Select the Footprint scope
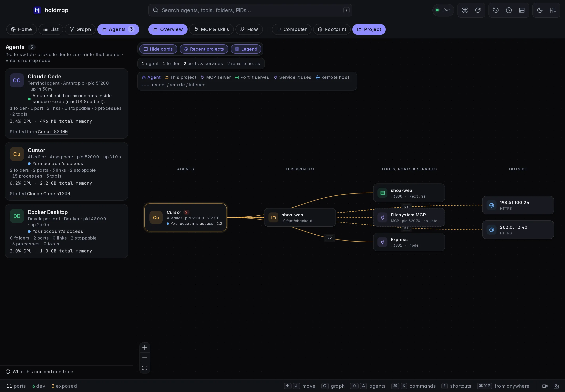The width and height of the screenshot is (565, 392). click(332, 29)
